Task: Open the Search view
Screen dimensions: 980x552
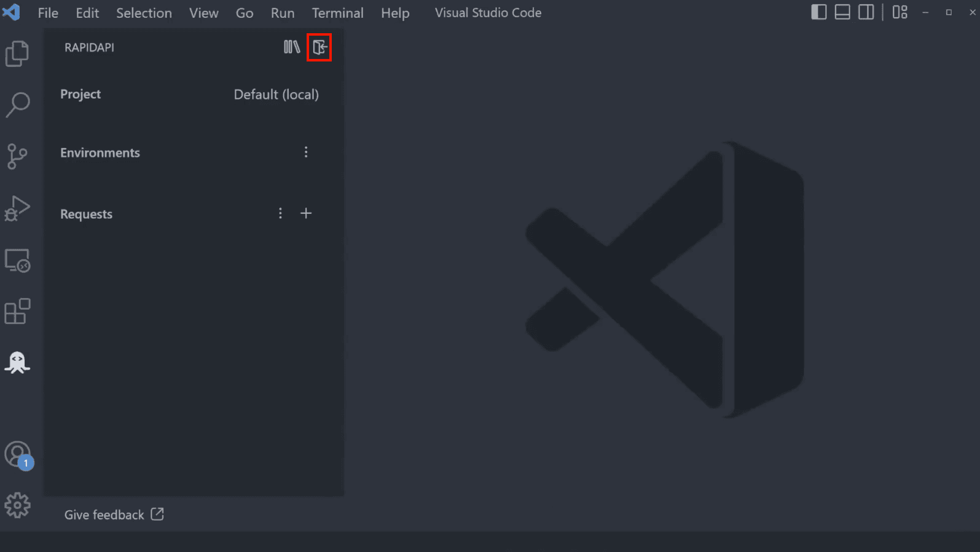Action: pos(17,104)
